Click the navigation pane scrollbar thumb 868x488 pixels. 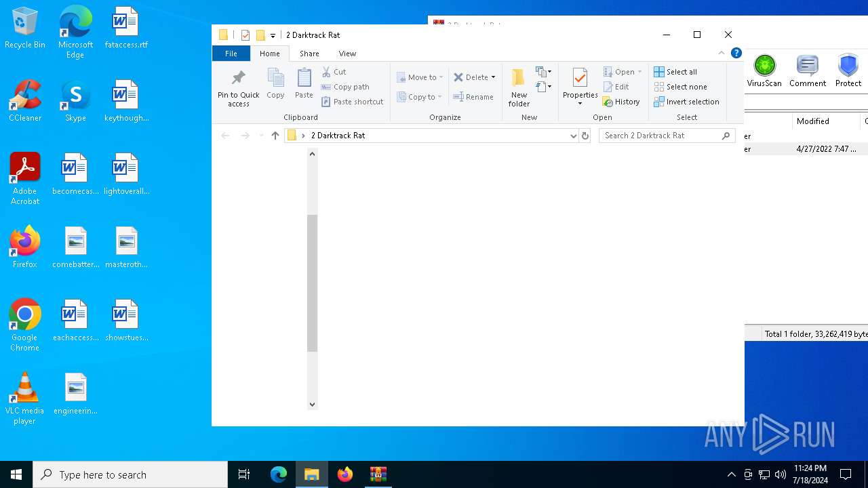coord(312,283)
